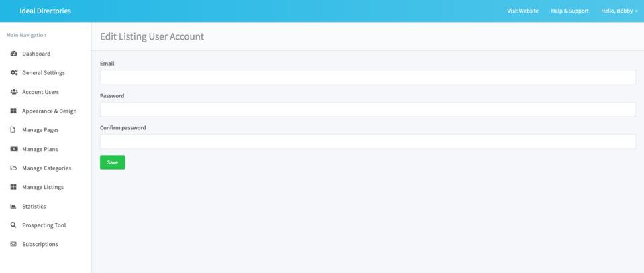Click the Visit Website link
Viewport: 644px width, 273px height.
tap(523, 11)
